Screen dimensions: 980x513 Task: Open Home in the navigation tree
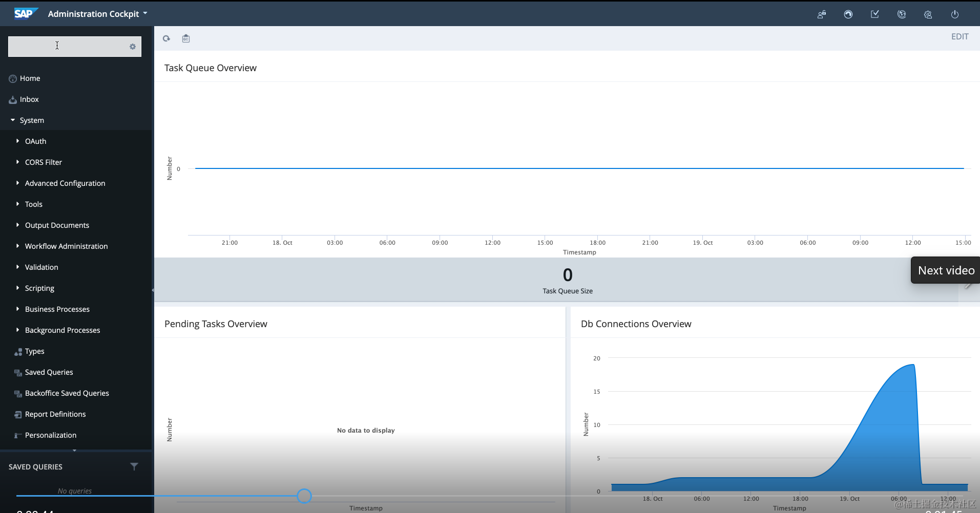click(x=30, y=78)
